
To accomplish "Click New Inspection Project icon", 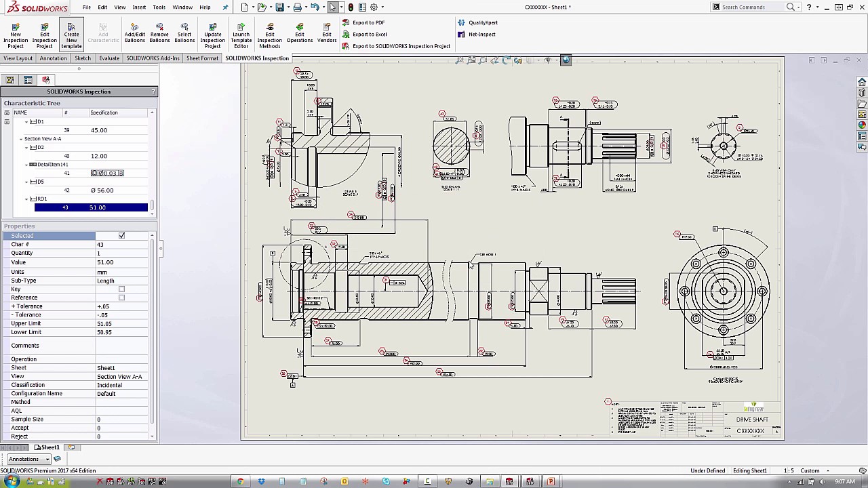I will pyautogui.click(x=16, y=35).
